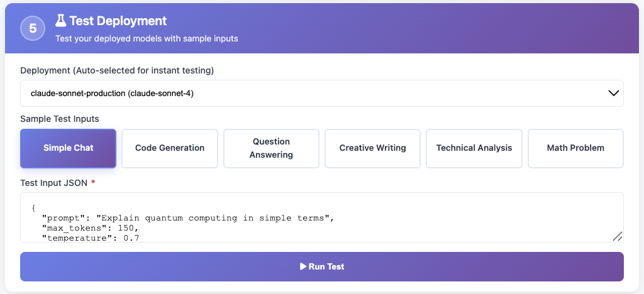
Task: Choose the Code Generation sample input
Action: [x=170, y=148]
